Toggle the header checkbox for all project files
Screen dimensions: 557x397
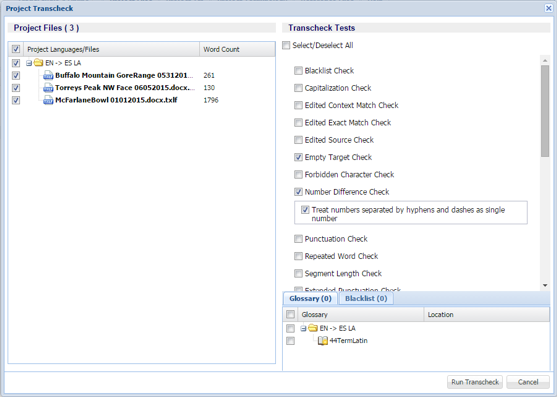(x=16, y=49)
